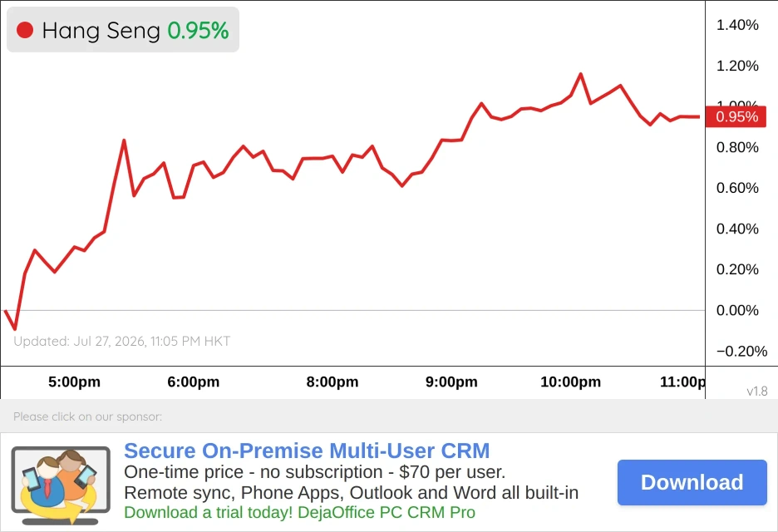The image size is (778, 532).
Task: Click the CRM monitor illustration thumbnail
Action: point(61,485)
